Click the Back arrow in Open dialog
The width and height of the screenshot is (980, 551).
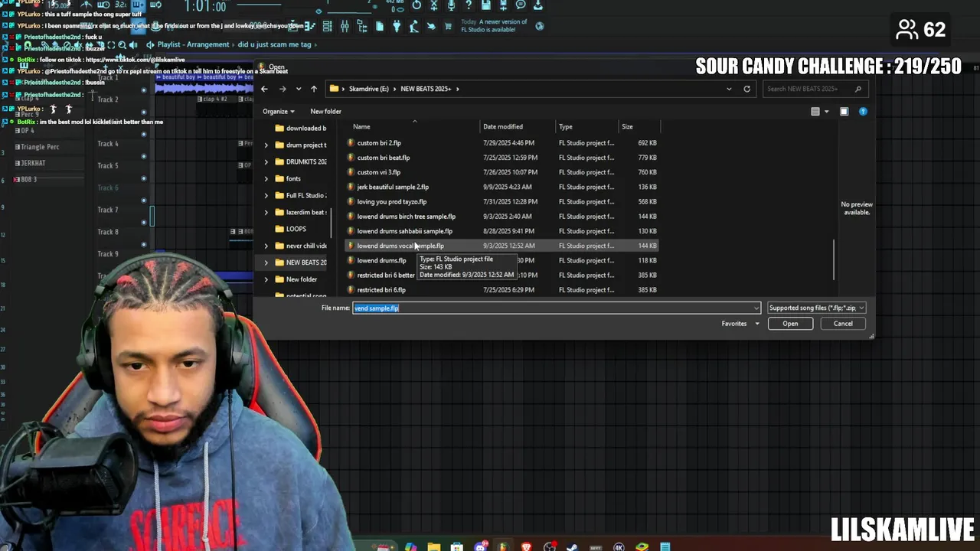pos(264,89)
